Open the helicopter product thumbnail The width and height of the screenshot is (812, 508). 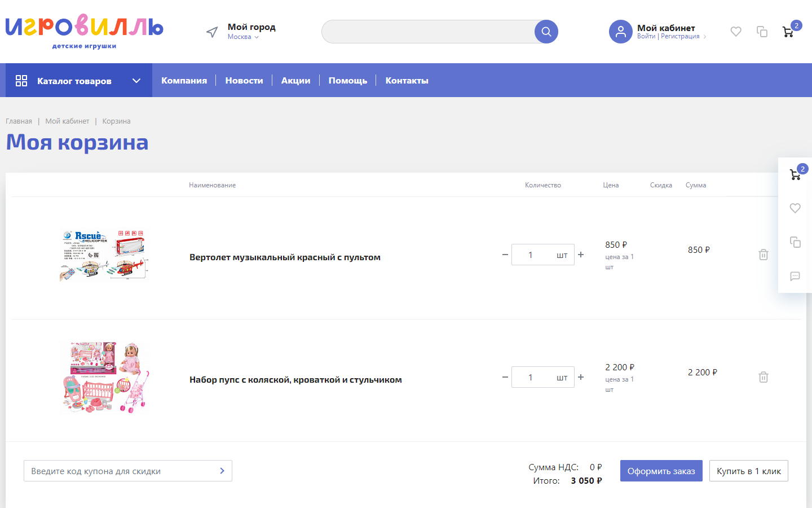(x=104, y=255)
